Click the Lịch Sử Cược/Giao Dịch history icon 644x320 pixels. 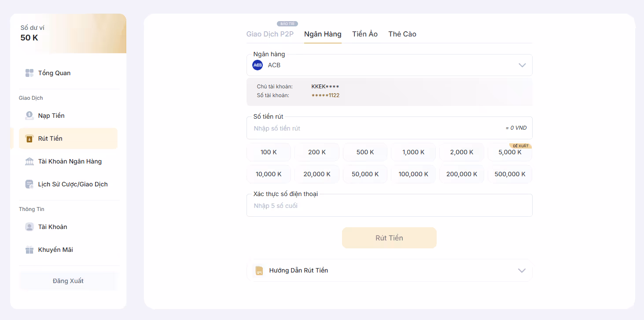[29, 184]
